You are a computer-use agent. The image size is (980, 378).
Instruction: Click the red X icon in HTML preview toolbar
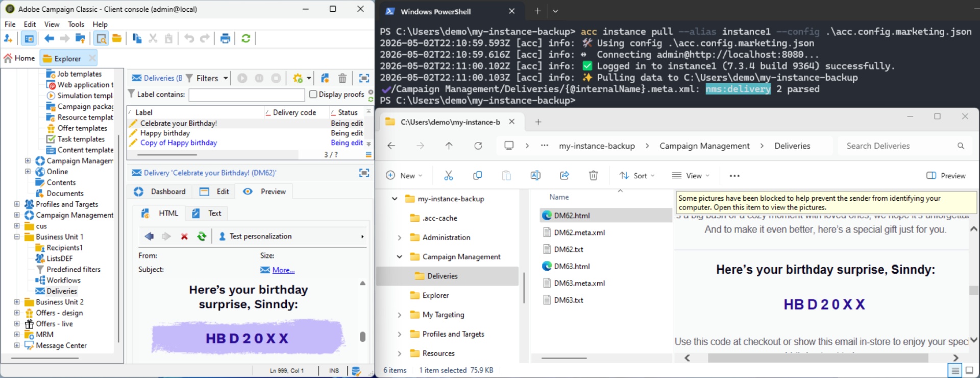pos(184,237)
